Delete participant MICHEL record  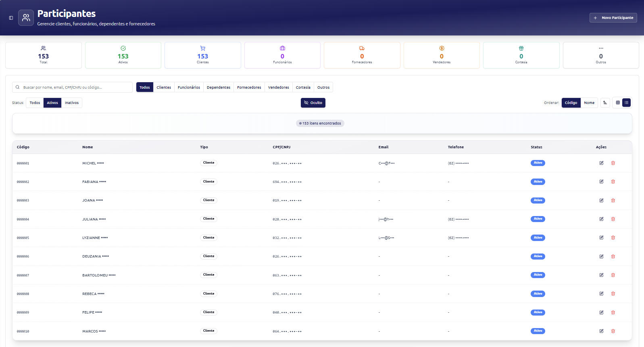click(613, 163)
